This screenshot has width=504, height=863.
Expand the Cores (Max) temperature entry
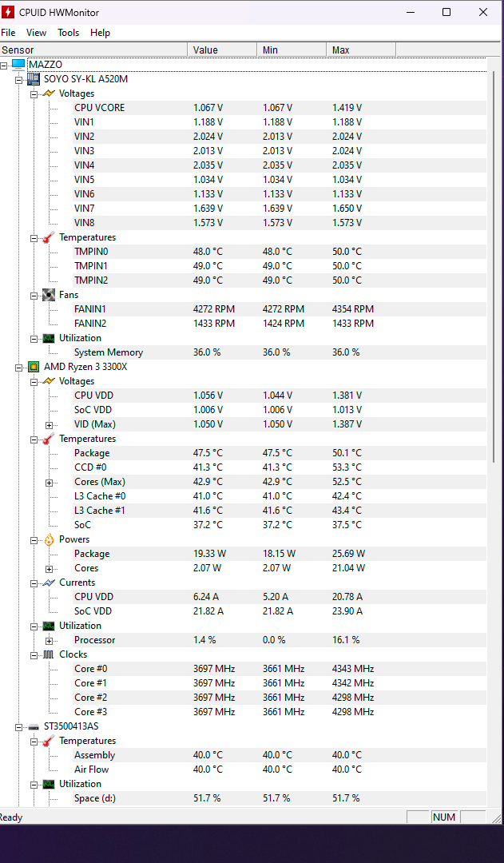click(49, 483)
